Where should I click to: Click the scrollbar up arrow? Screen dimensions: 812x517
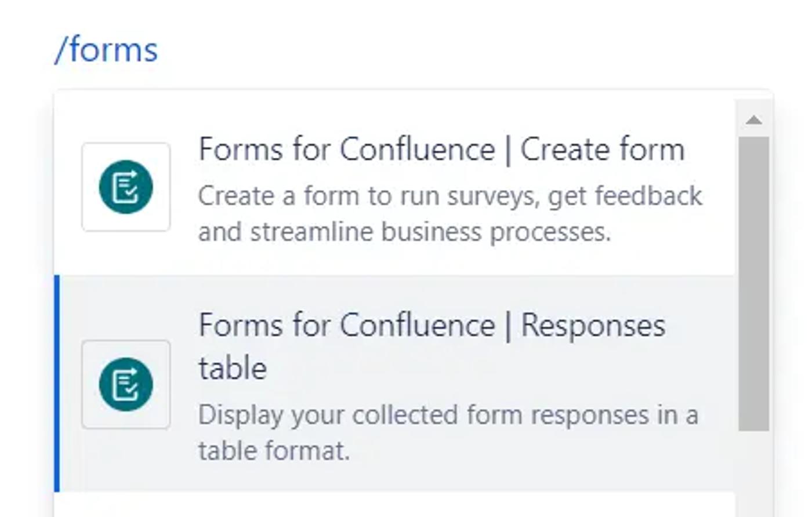click(x=753, y=120)
